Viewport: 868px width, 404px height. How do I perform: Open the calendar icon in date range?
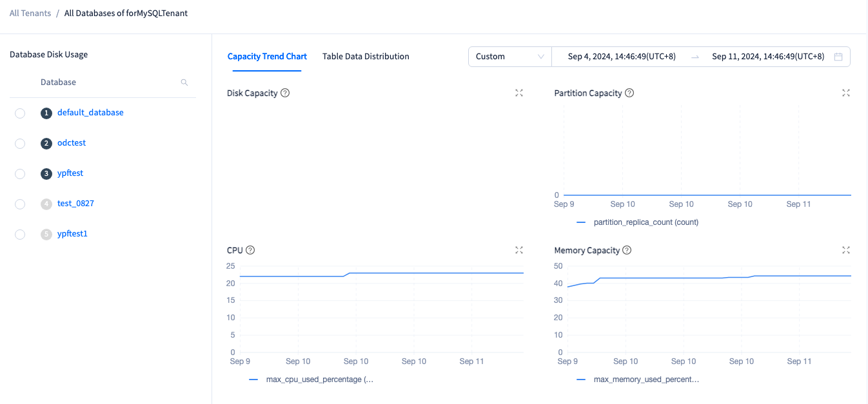(x=838, y=57)
